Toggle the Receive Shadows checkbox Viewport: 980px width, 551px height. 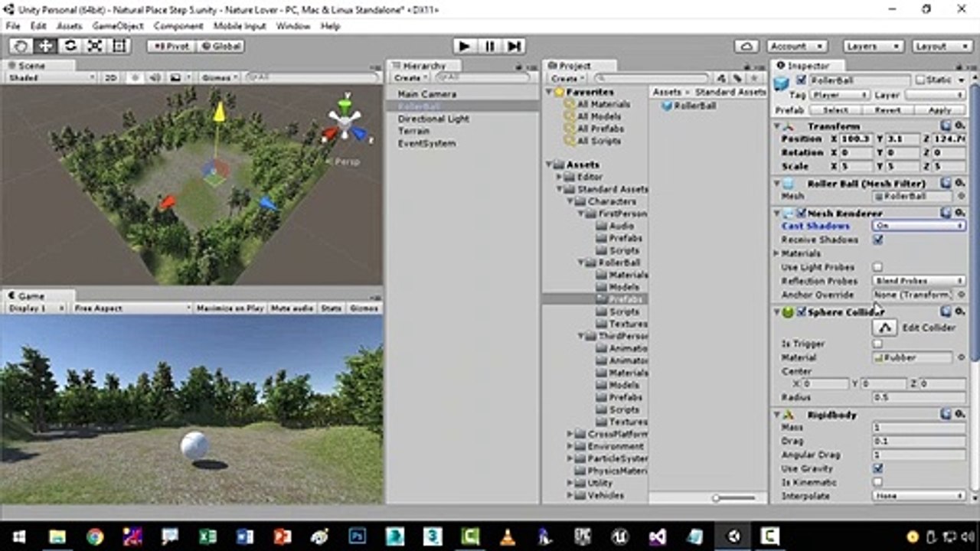877,240
